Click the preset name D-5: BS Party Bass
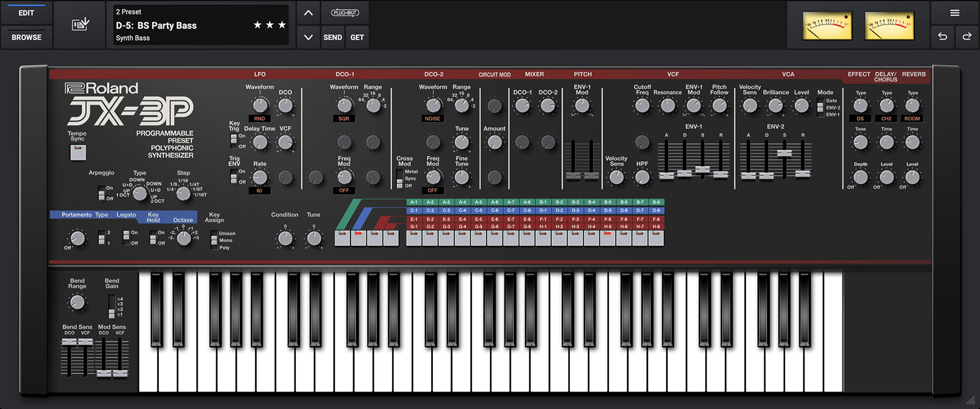 tap(156, 25)
